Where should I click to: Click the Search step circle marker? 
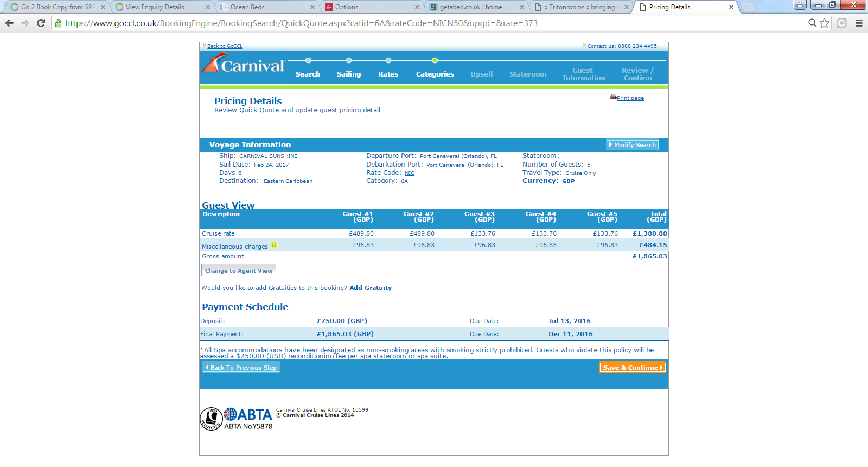click(x=308, y=60)
